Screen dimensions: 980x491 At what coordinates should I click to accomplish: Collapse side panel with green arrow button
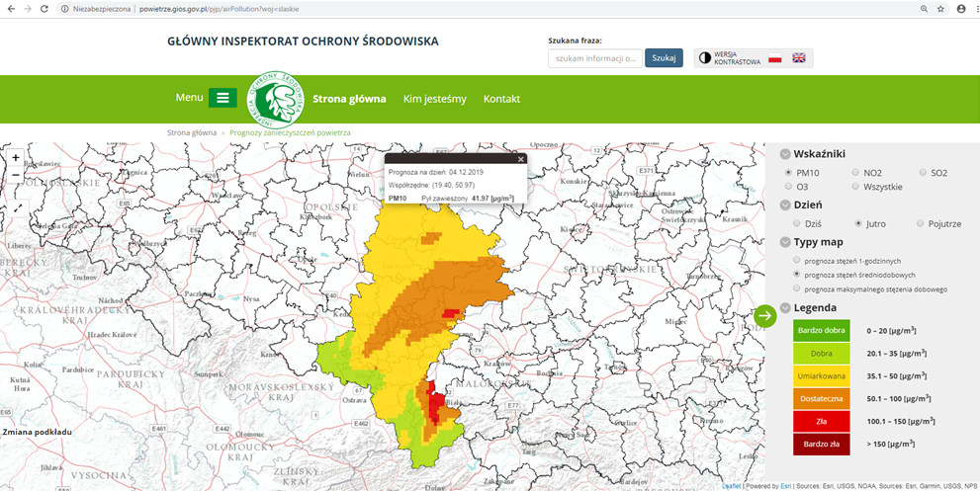[765, 316]
